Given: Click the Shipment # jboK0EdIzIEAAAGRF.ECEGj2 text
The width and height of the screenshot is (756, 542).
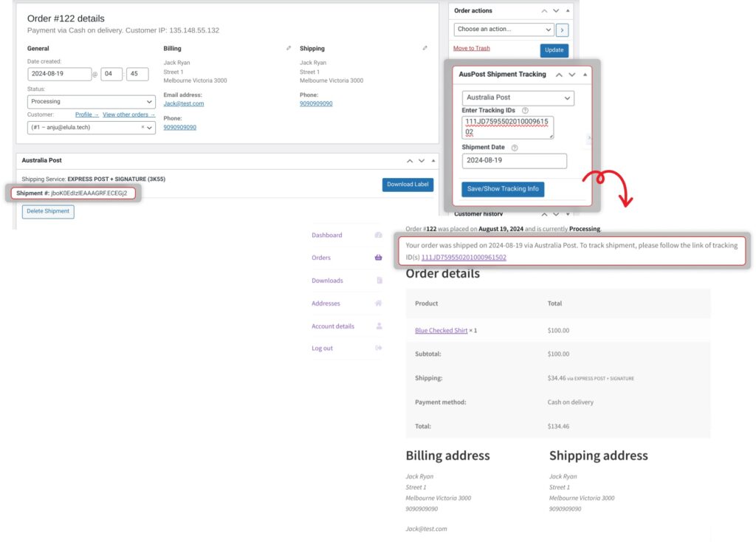Looking at the screenshot, I should [72, 193].
